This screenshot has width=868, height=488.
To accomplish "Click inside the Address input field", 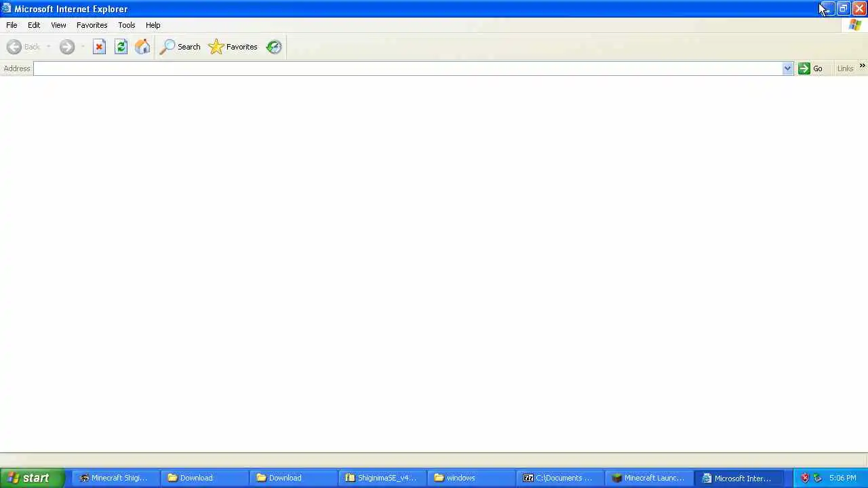I will pyautogui.click(x=408, y=68).
